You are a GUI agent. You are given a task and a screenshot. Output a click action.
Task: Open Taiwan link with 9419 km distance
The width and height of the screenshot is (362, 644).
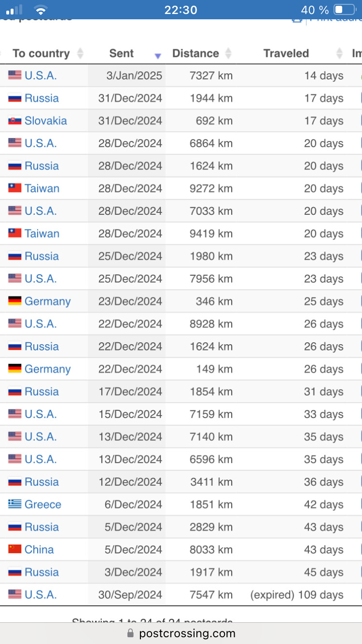pyautogui.click(x=42, y=234)
